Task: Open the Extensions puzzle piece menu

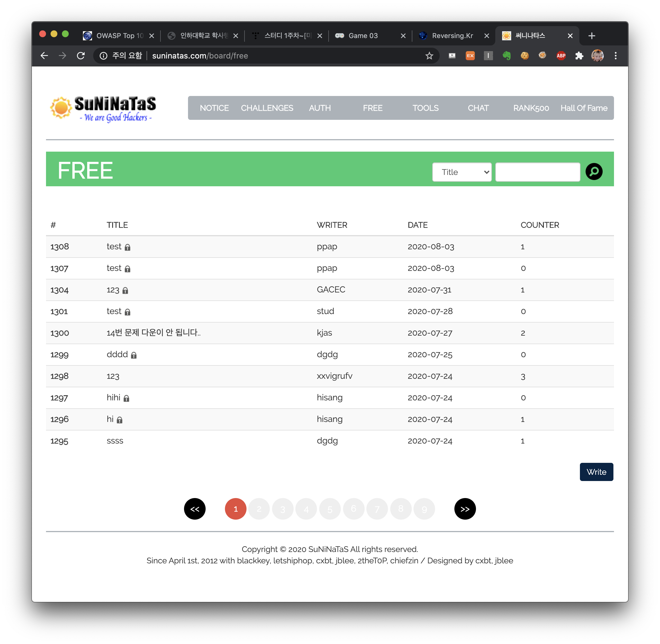Action: [x=579, y=56]
